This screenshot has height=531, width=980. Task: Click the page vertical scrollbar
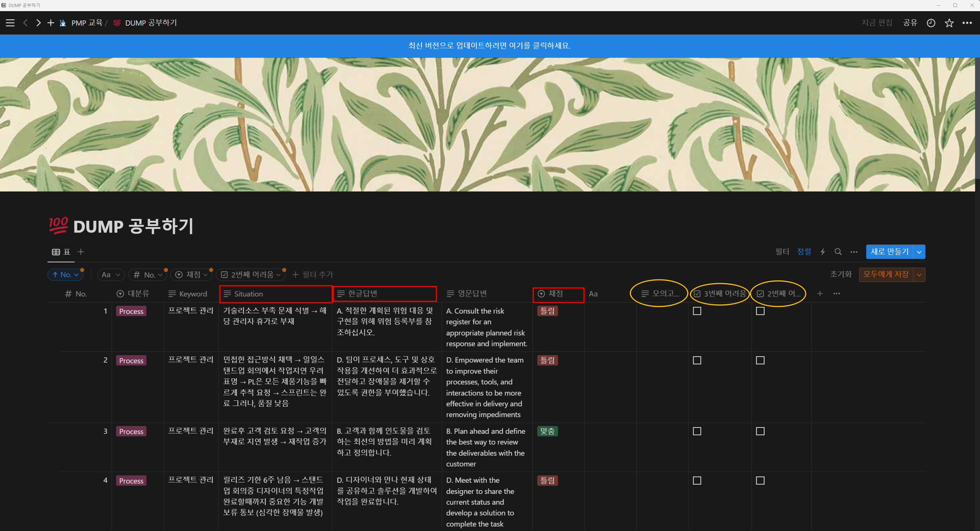pyautogui.click(x=977, y=118)
